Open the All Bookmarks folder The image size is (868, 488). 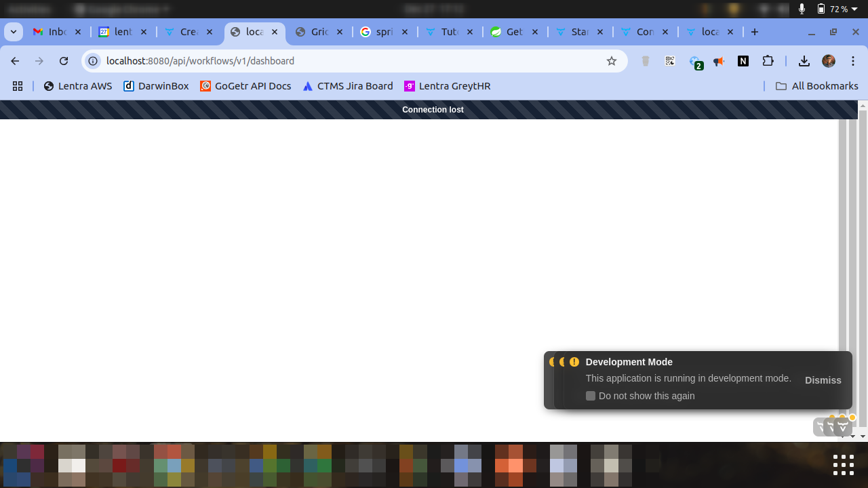(816, 86)
